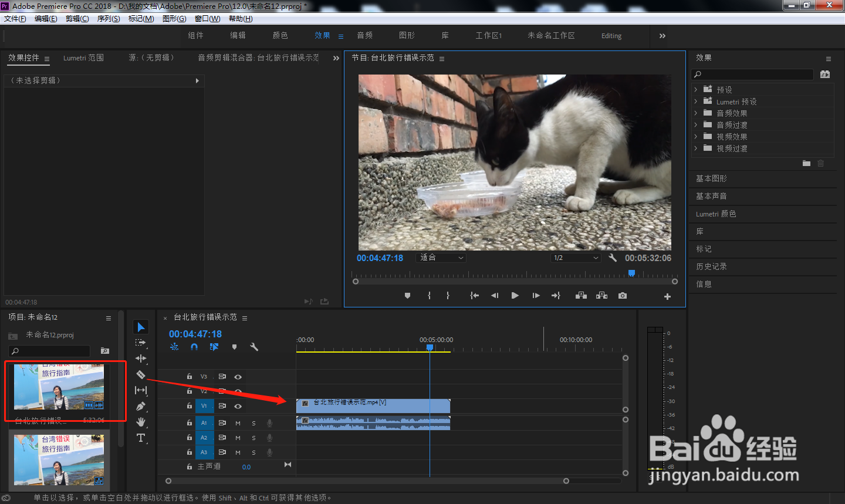The height and width of the screenshot is (504, 845).
Task: Click the Export Frame camera icon
Action: tap(623, 296)
